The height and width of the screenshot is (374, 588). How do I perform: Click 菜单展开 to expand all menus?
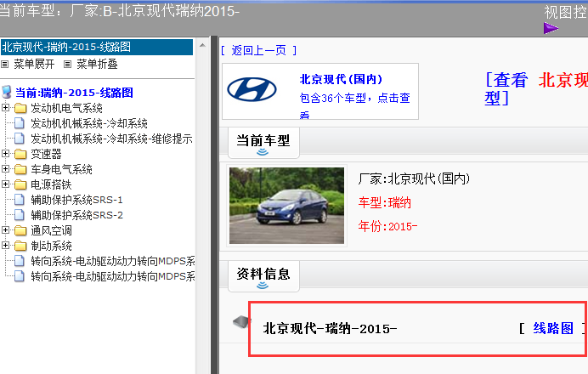pos(34,64)
